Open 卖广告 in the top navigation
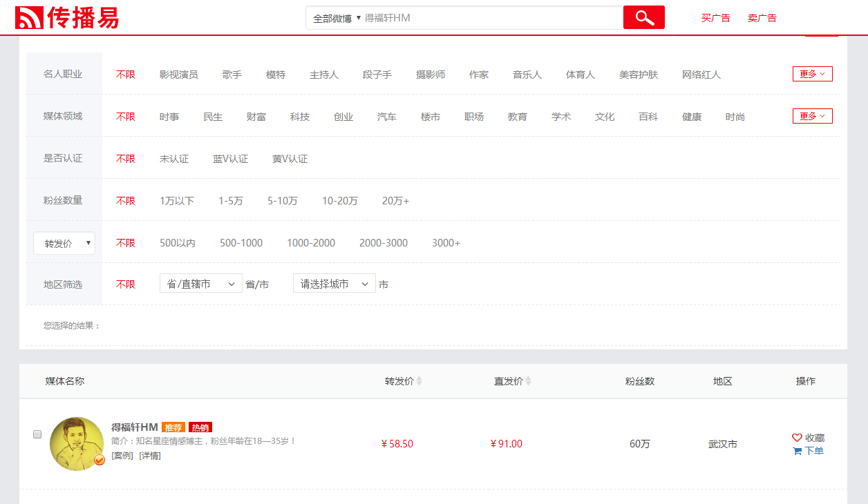This screenshot has width=868, height=504. pyautogui.click(x=762, y=18)
